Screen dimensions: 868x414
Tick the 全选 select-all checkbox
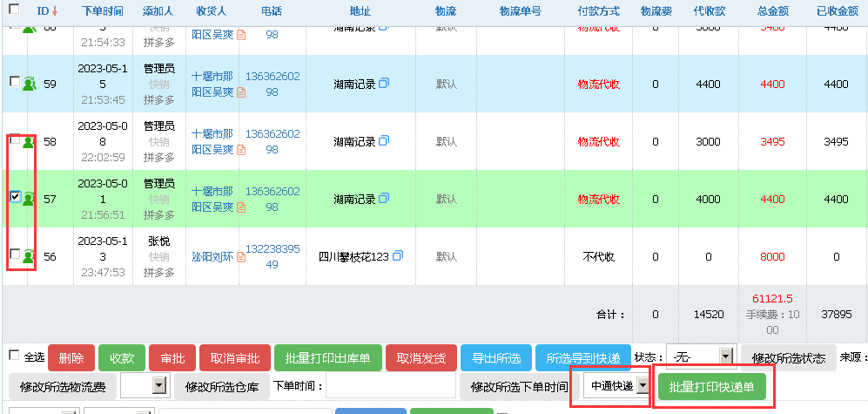(x=14, y=356)
